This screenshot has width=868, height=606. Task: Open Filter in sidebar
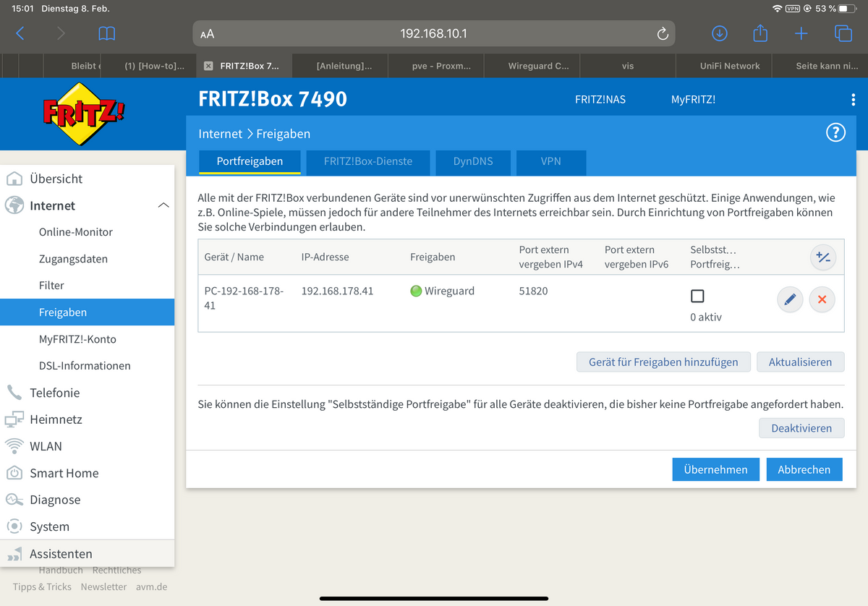[51, 286]
